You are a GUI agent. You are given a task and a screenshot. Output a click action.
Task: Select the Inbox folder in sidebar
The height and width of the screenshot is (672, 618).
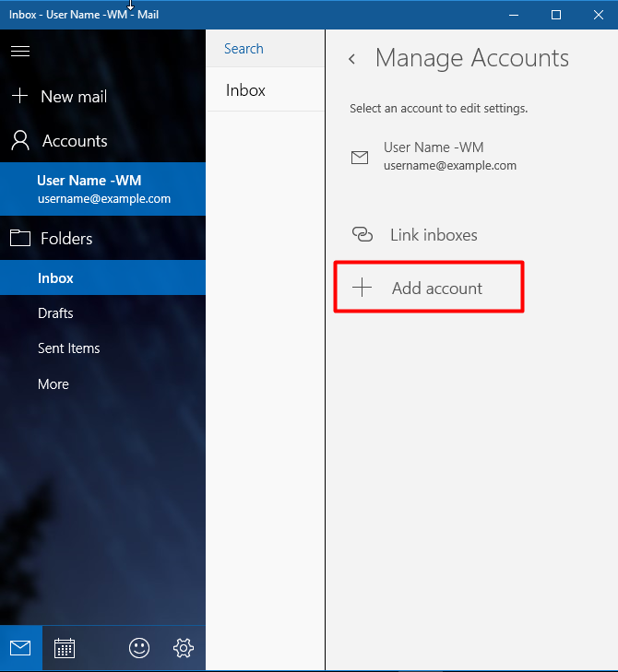click(55, 278)
